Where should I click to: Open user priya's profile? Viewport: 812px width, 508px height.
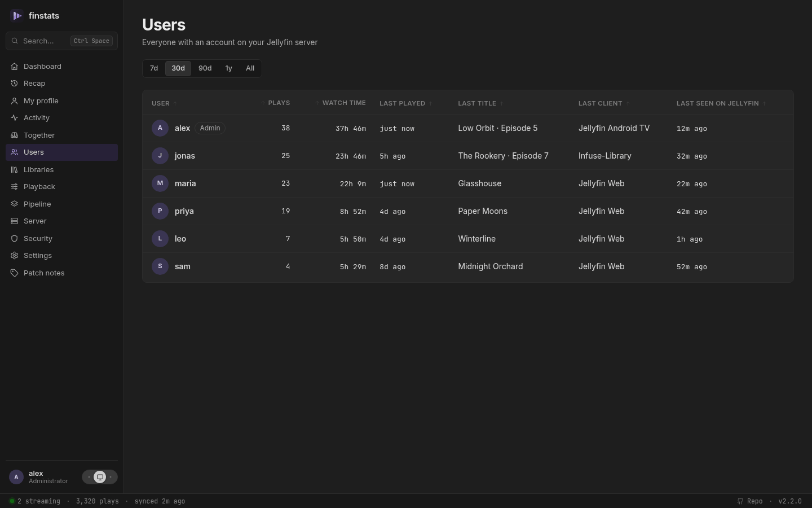pos(184,211)
